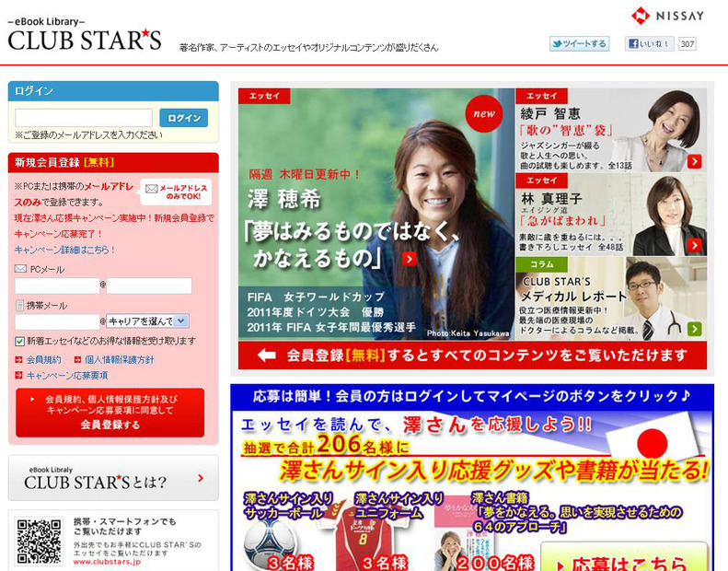Open the CLUB STAR'S メディカル レポート column
Image resolution: width=728 pixels, height=571 pixels.
click(x=611, y=298)
